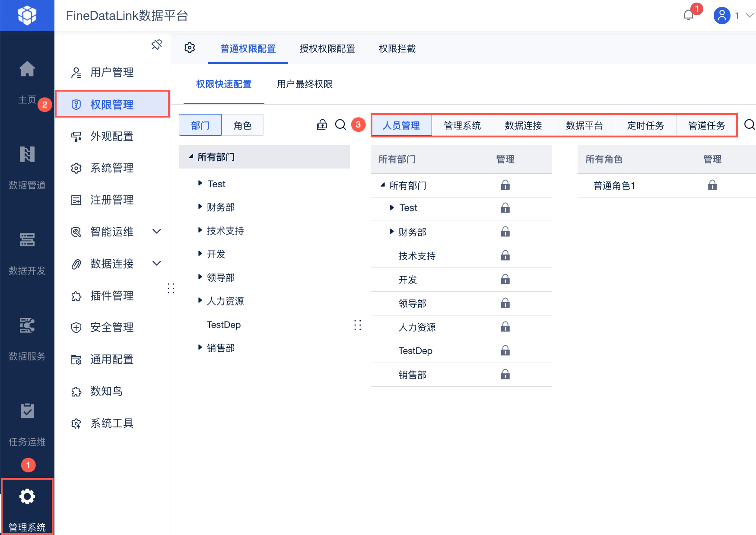This screenshot has height=535, width=756.
Task: Open 外观配置 in the menu
Action: point(112,136)
